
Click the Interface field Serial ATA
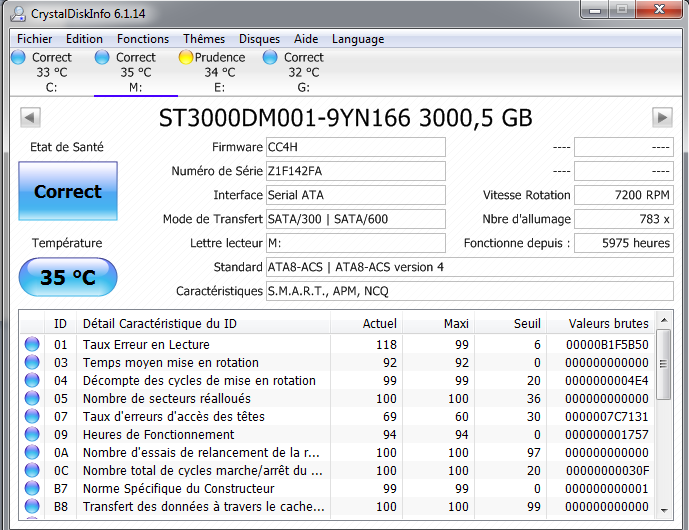point(355,195)
